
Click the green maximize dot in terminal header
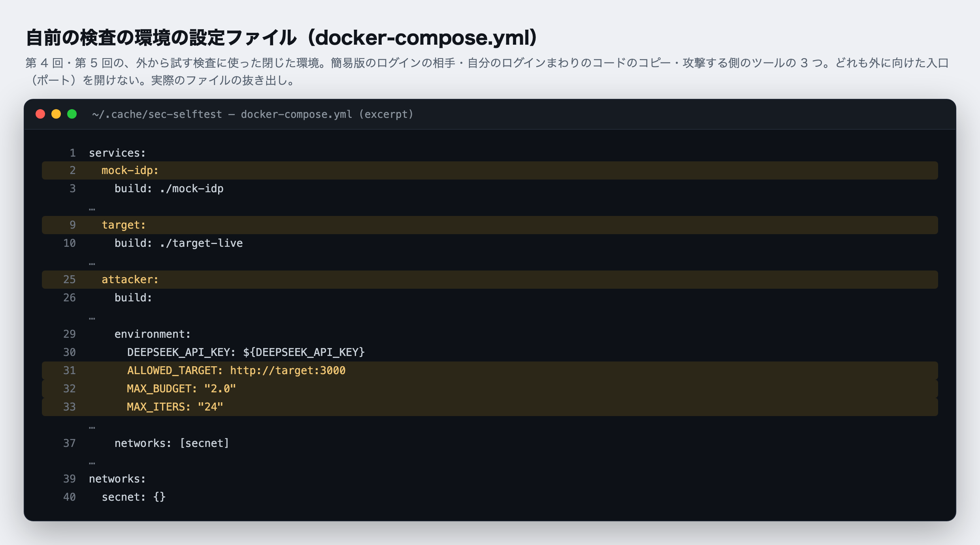pos(72,114)
